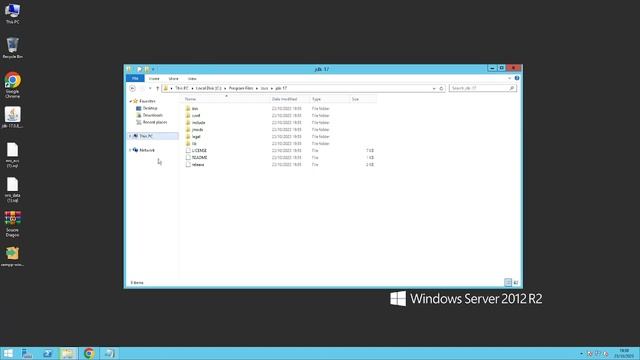640x360 pixels.
Task: Open the Start menu
Action: (x=8, y=353)
